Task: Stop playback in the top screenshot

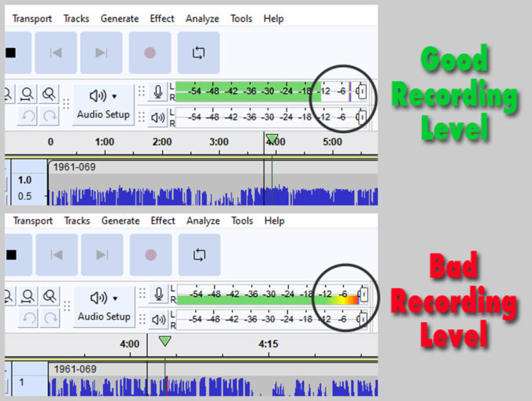Action: click(17, 53)
